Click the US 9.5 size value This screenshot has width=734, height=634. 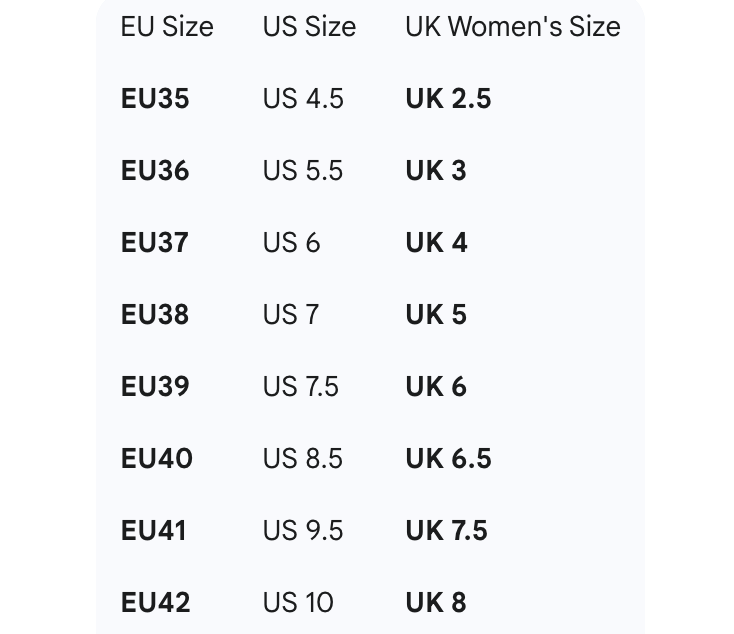pyautogui.click(x=303, y=531)
